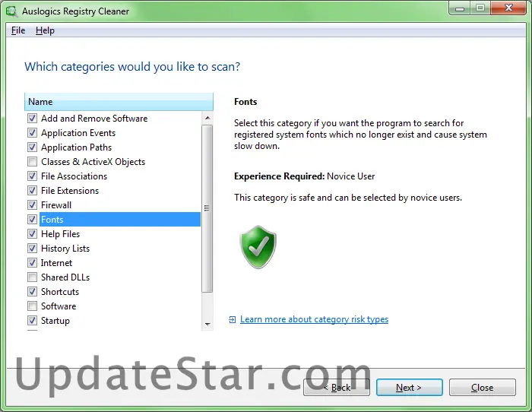This screenshot has width=532, height=412.
Task: Click the green shield safety icon
Action: pos(258,247)
